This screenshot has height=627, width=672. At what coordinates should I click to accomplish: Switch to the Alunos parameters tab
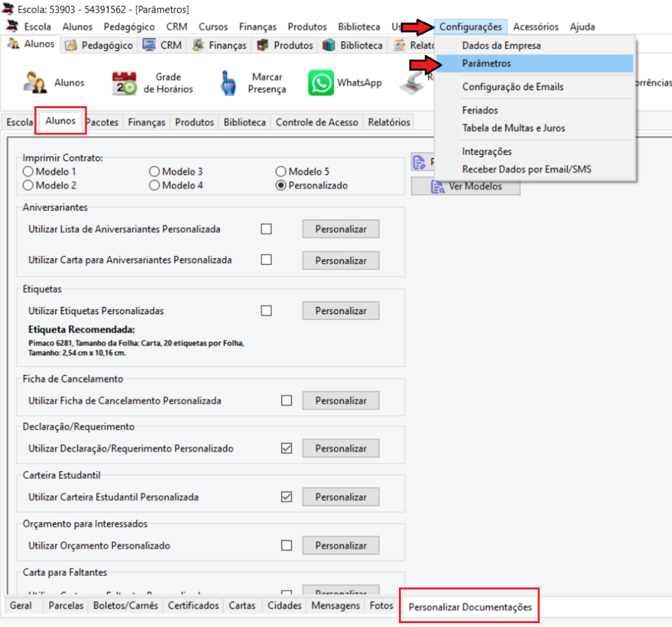click(x=60, y=121)
